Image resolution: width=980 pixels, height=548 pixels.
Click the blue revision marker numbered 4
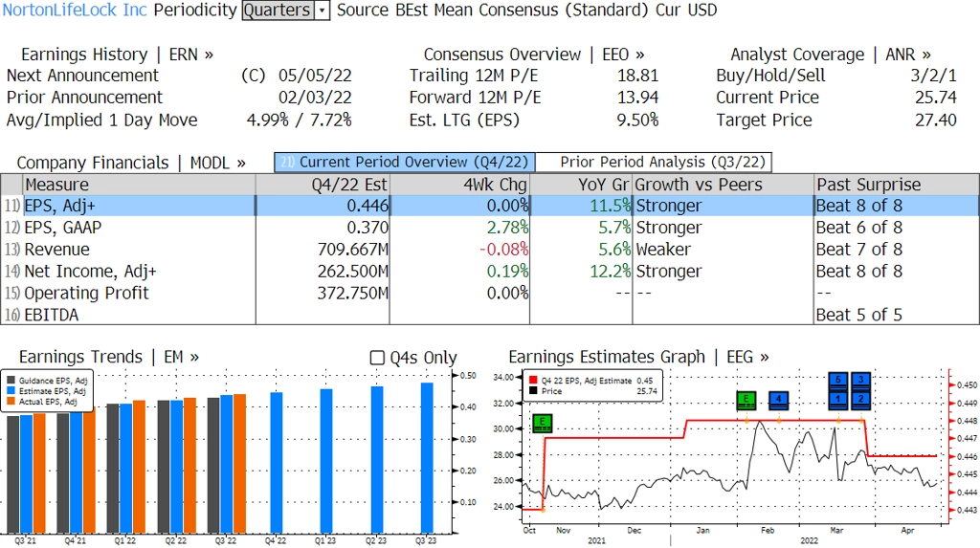(x=779, y=400)
